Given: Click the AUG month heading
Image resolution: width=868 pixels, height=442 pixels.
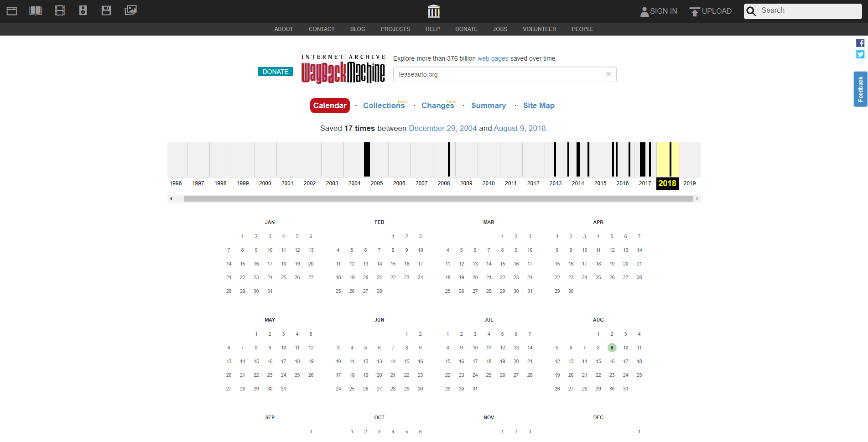Looking at the screenshot, I should tap(598, 320).
